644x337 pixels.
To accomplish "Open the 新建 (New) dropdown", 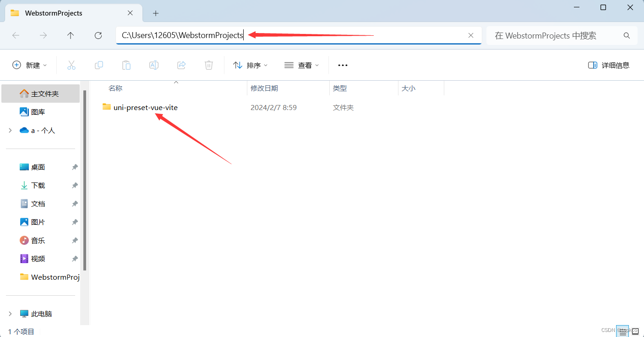I will [30, 65].
